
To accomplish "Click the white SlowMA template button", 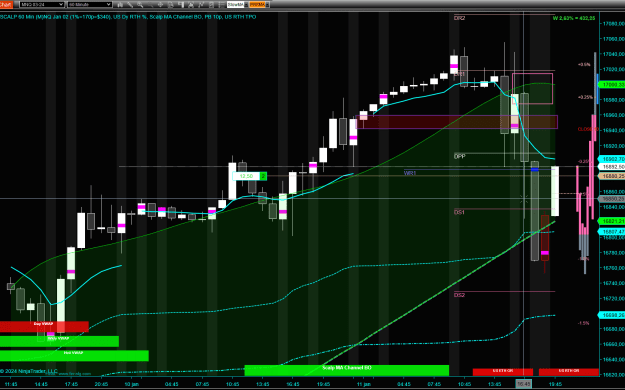I will [x=235, y=5].
